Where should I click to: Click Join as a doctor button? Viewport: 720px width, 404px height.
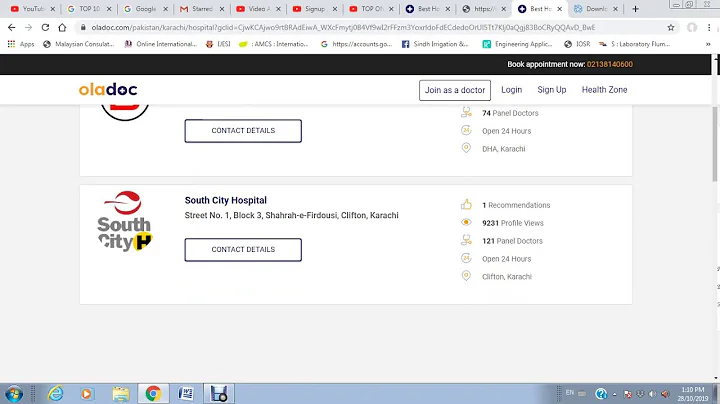pos(455,90)
